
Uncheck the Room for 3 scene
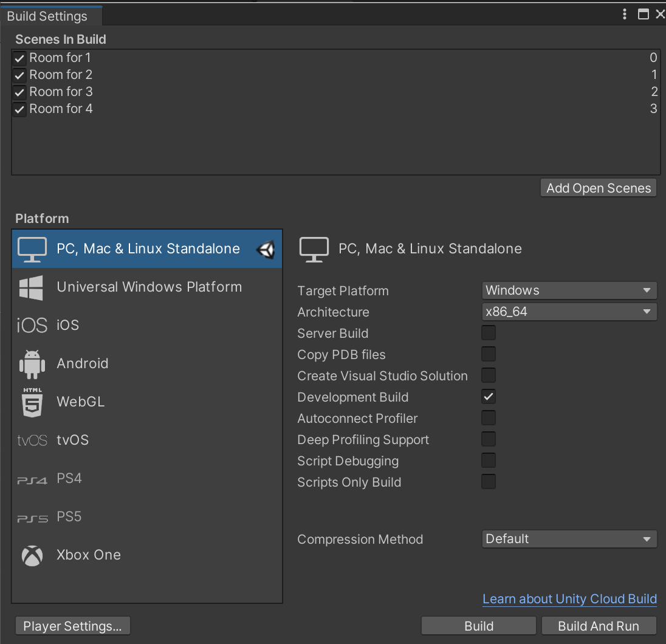19,92
